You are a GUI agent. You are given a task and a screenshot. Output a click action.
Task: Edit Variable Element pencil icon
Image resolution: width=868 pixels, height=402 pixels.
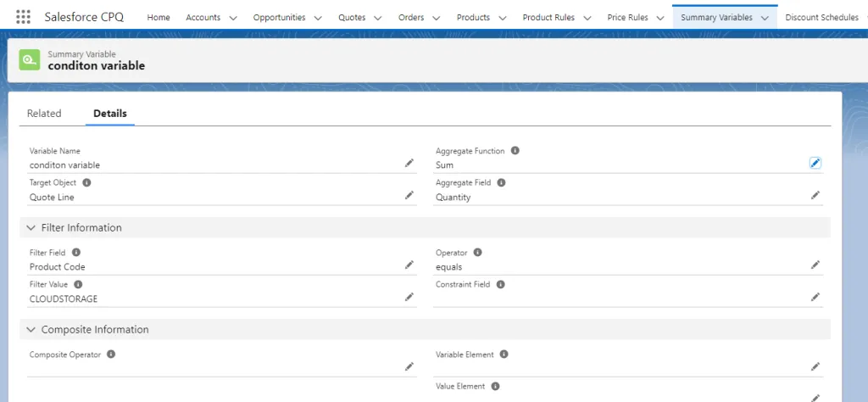815,366
